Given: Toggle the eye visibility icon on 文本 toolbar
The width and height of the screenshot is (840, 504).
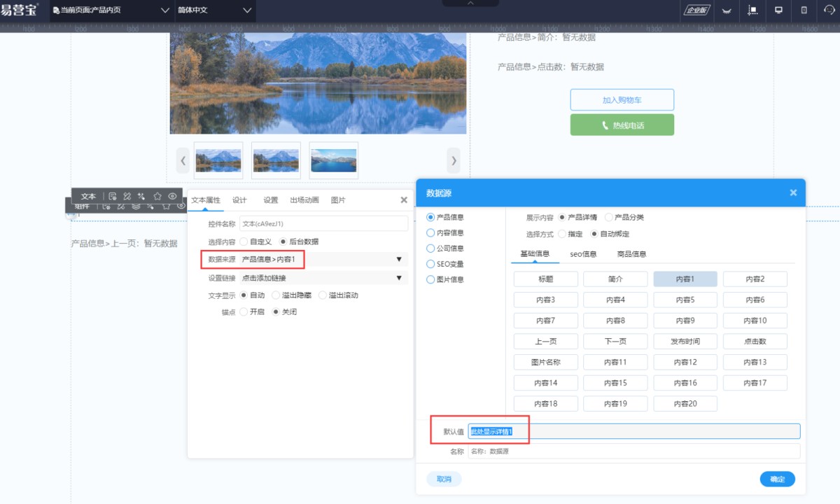Looking at the screenshot, I should (172, 197).
